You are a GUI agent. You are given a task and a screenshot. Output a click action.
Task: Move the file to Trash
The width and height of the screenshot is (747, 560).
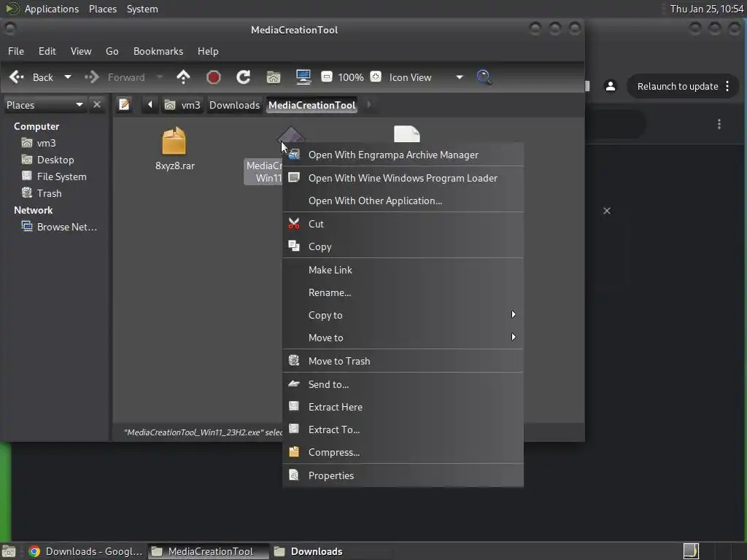click(403, 361)
